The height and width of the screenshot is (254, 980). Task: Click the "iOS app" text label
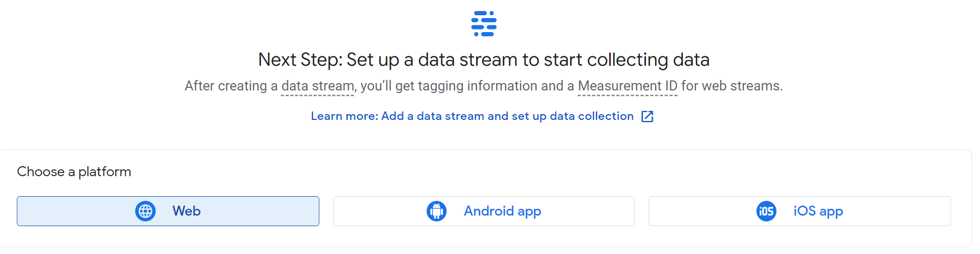coord(818,211)
